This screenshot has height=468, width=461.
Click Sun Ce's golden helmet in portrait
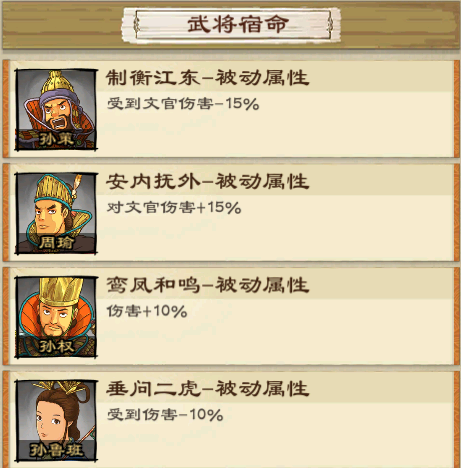[57, 82]
